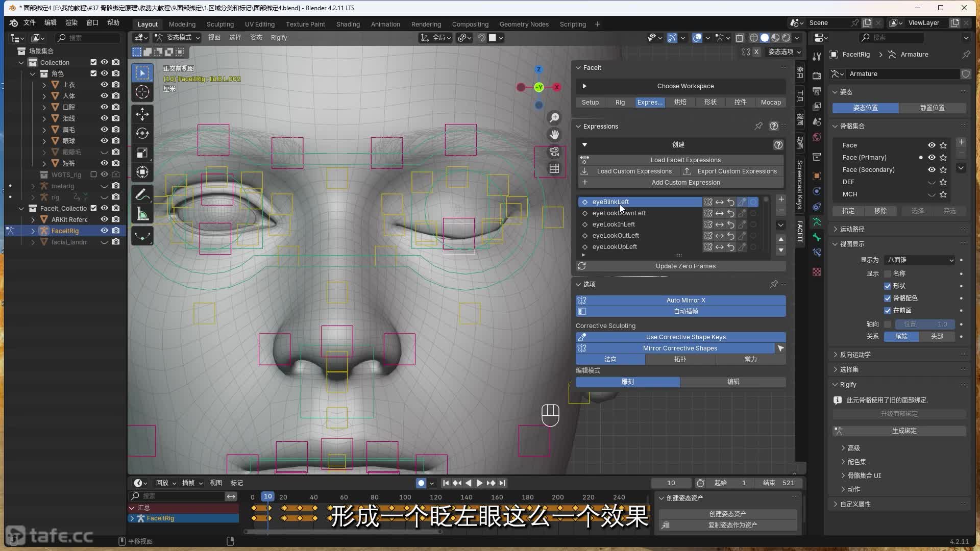Open the Mocap tab in Faceit
Image resolution: width=980 pixels, height=551 pixels.
click(771, 103)
